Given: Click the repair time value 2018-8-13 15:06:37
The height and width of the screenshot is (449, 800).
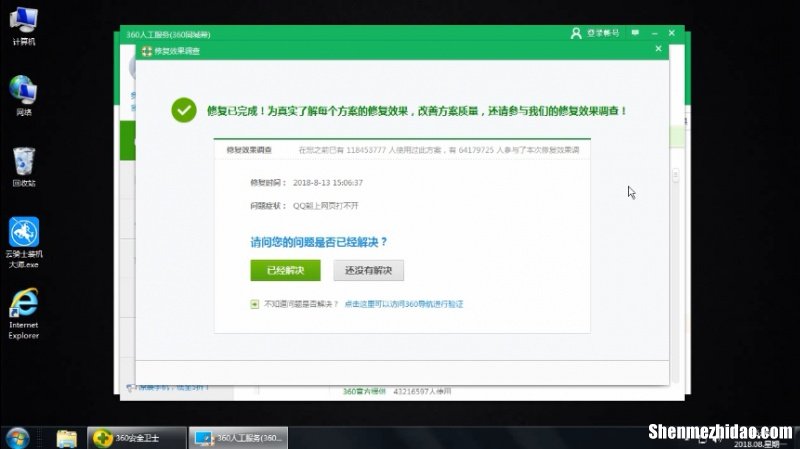Looking at the screenshot, I should pos(328,183).
